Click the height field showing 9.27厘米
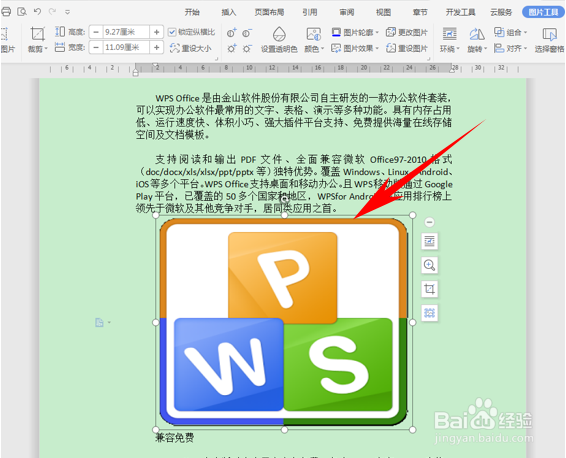Image resolution: width=566 pixels, height=458 pixels. coord(126,32)
